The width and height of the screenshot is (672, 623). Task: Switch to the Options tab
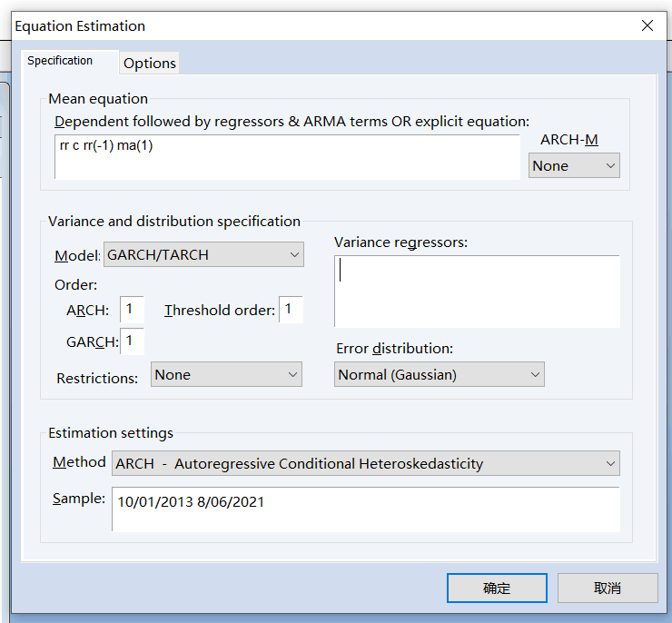pyautogui.click(x=150, y=63)
